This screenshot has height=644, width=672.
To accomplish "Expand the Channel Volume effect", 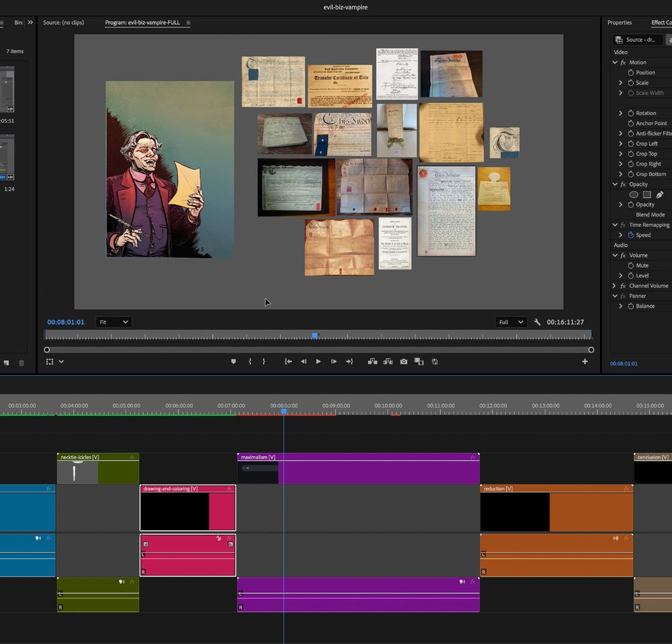I will coord(615,286).
